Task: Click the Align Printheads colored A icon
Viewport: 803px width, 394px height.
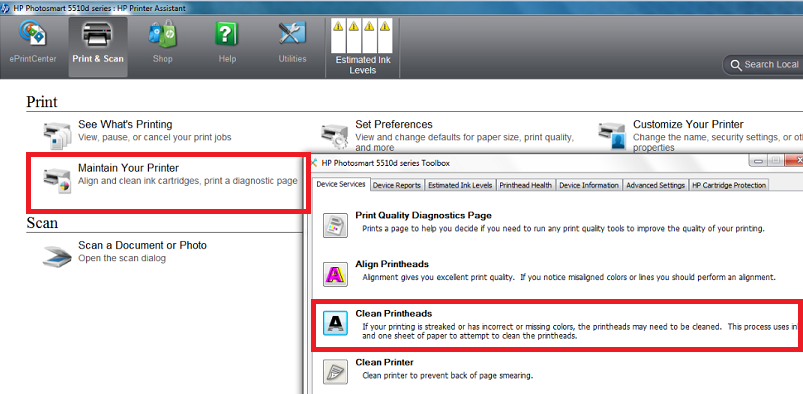Action: (x=335, y=274)
